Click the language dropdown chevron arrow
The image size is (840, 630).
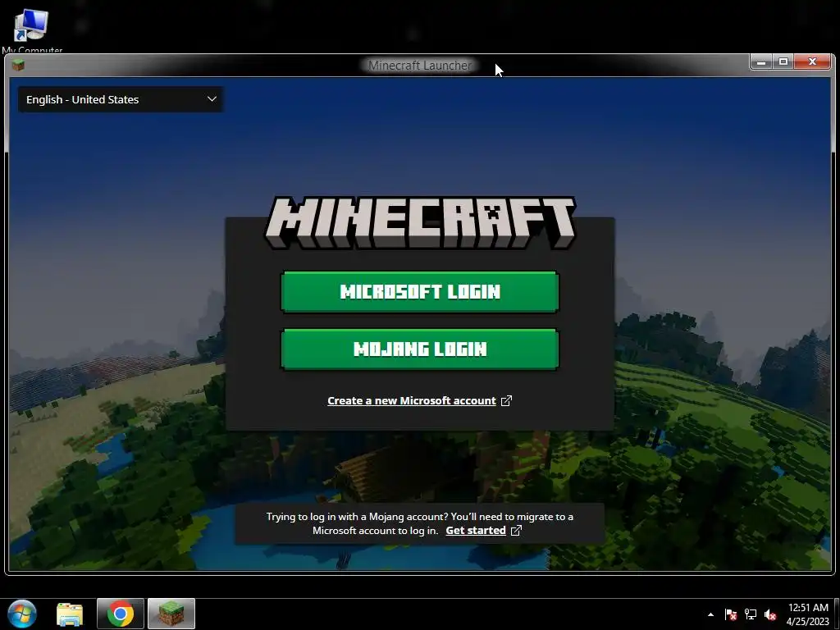coord(212,99)
